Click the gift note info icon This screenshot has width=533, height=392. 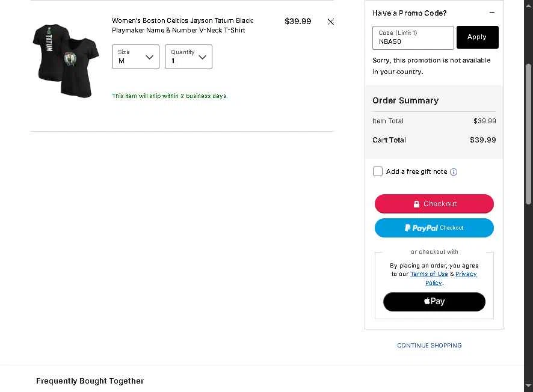tap(454, 172)
